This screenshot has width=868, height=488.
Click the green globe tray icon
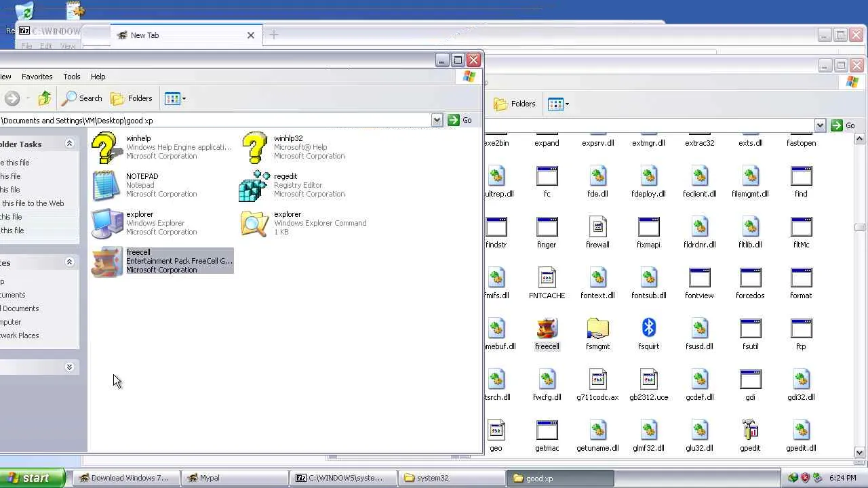click(x=793, y=478)
